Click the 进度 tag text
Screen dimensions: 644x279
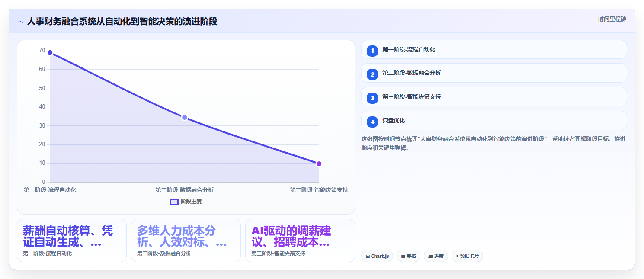click(439, 256)
